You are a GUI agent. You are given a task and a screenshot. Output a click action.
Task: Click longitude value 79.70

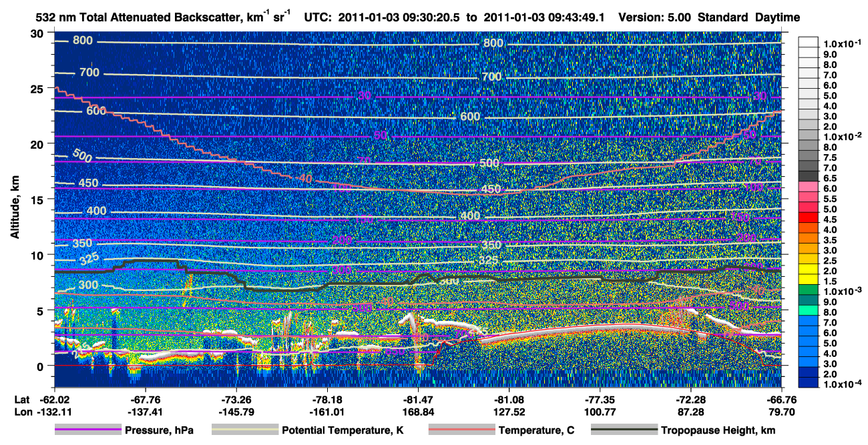pyautogui.click(x=782, y=412)
